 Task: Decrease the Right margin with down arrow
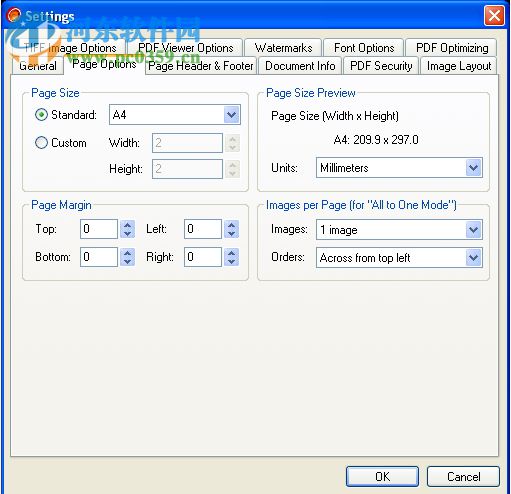point(232,262)
